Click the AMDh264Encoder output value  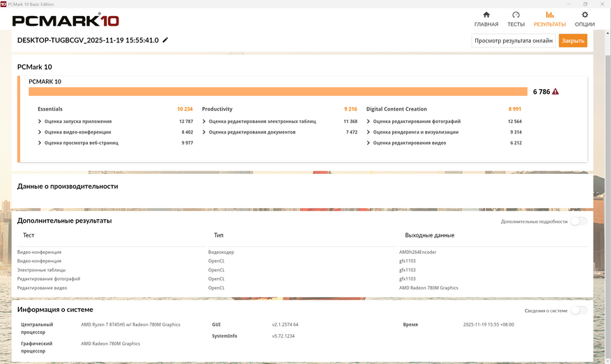[417, 252]
